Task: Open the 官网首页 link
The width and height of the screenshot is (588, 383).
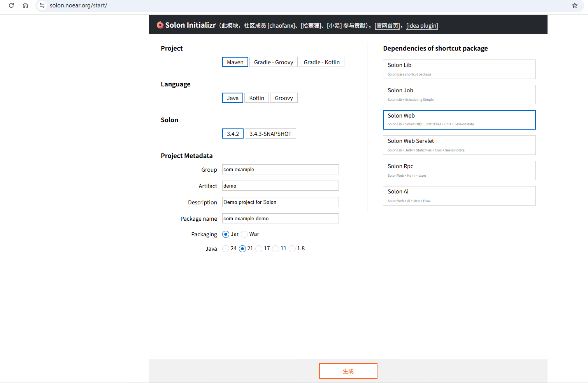Action: [388, 26]
